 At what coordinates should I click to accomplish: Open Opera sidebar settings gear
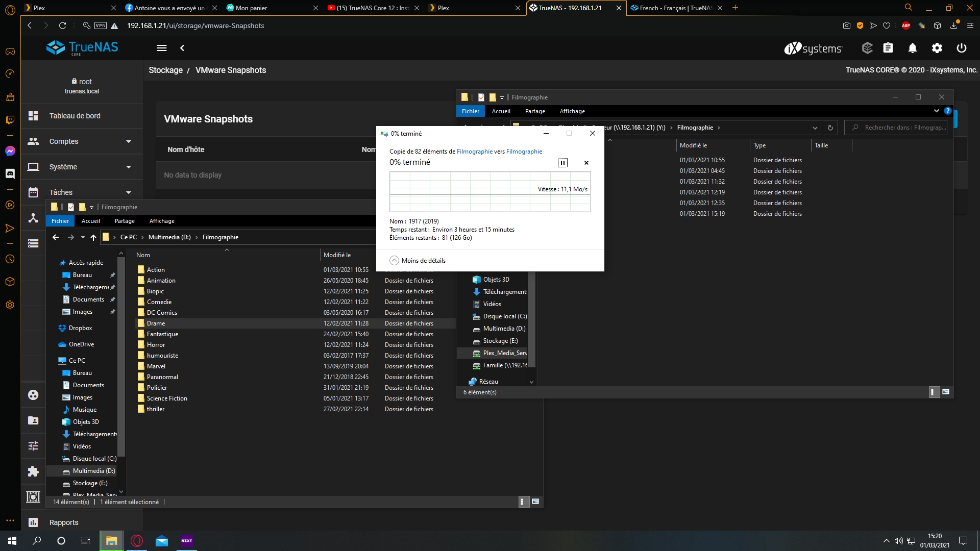10,305
